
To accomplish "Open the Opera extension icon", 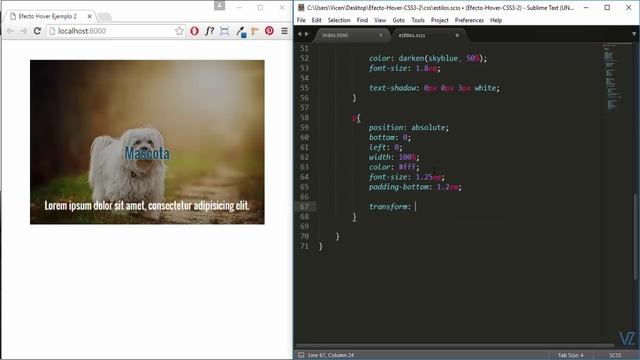I will tap(194, 31).
